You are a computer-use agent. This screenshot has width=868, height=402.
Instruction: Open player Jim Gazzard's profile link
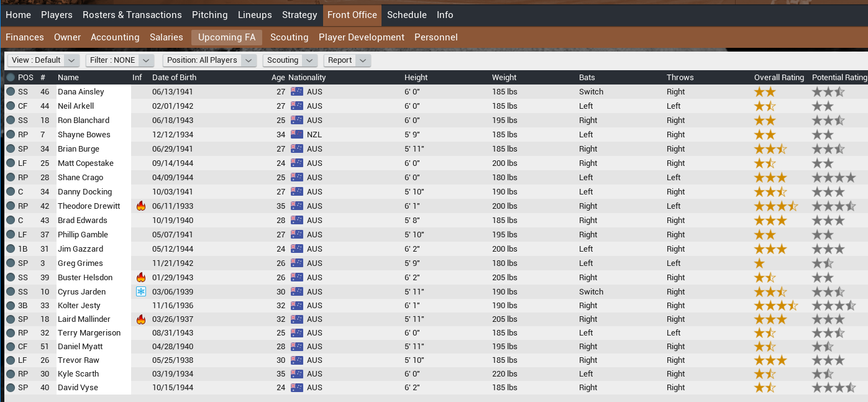(x=80, y=249)
